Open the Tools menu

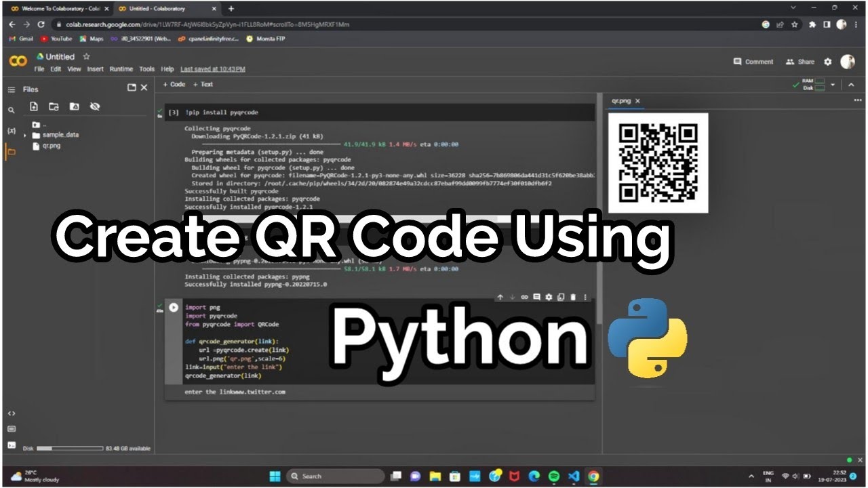(x=147, y=69)
